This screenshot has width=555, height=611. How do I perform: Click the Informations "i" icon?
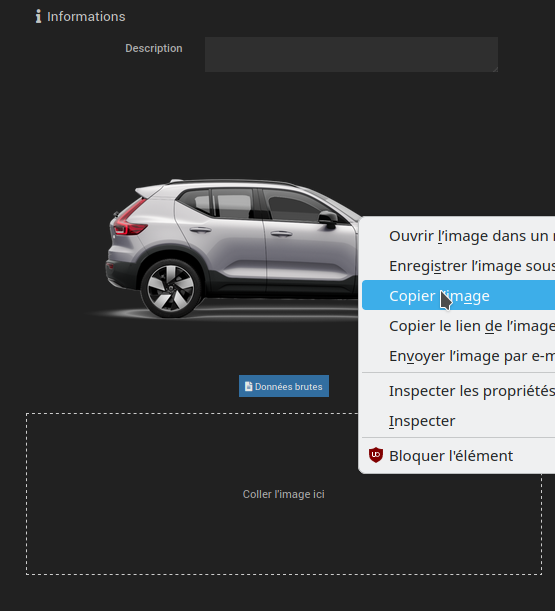coord(38,16)
